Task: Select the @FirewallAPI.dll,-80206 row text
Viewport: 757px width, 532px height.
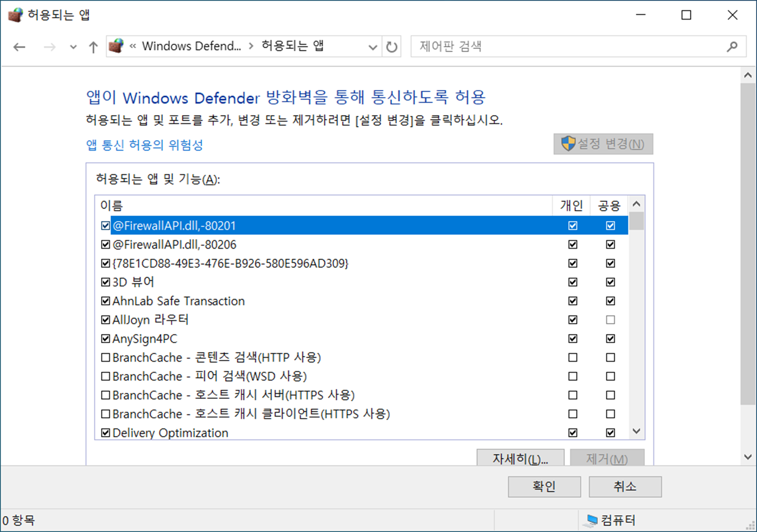Action: click(174, 245)
